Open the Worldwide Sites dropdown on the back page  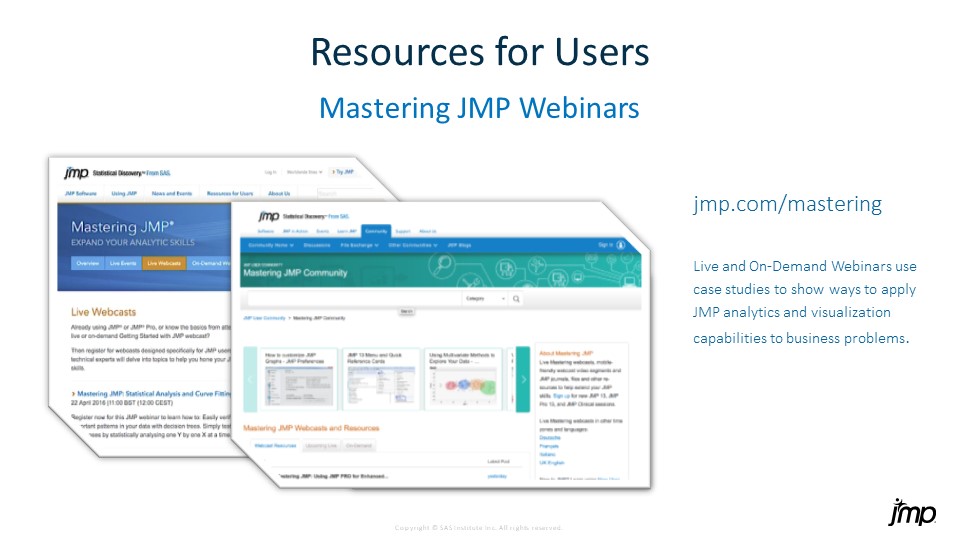click(304, 172)
